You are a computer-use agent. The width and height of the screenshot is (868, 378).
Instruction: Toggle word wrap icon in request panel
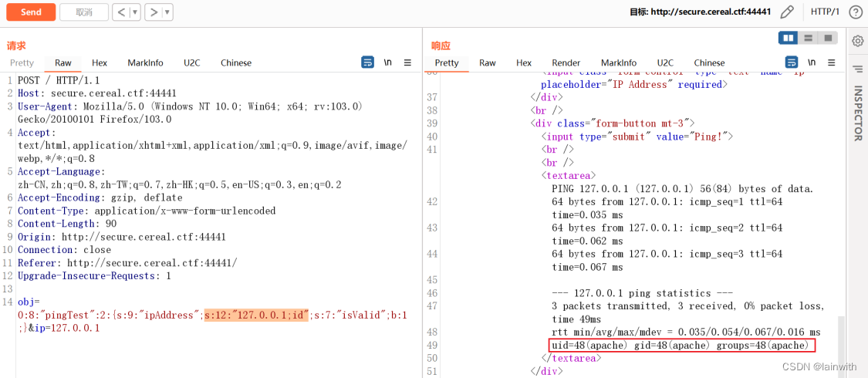(x=368, y=62)
